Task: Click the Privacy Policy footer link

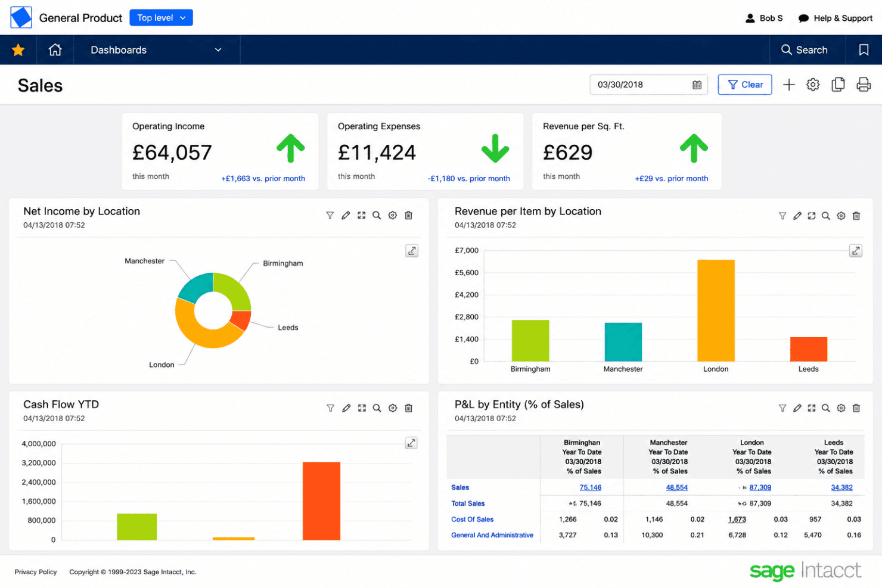Action: pyautogui.click(x=36, y=572)
